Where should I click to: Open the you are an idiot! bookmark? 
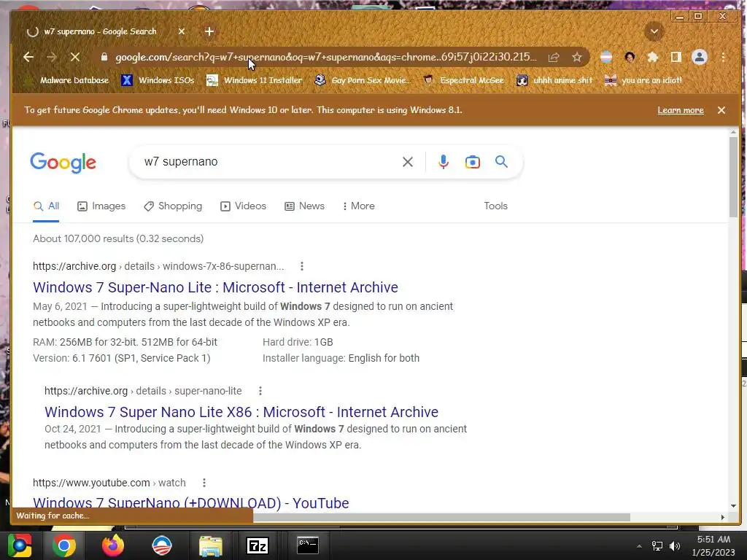coord(643,80)
